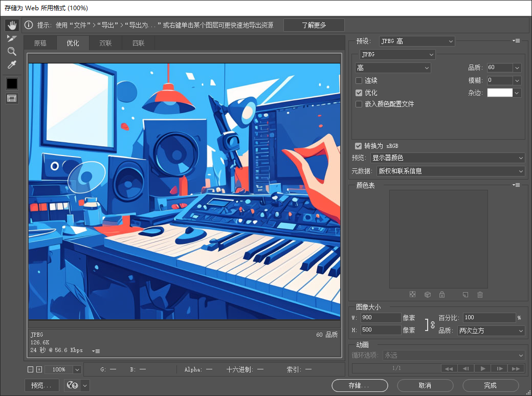Toggle slices visibility in the toolbar
This screenshot has width=532, height=396.
tap(12, 98)
